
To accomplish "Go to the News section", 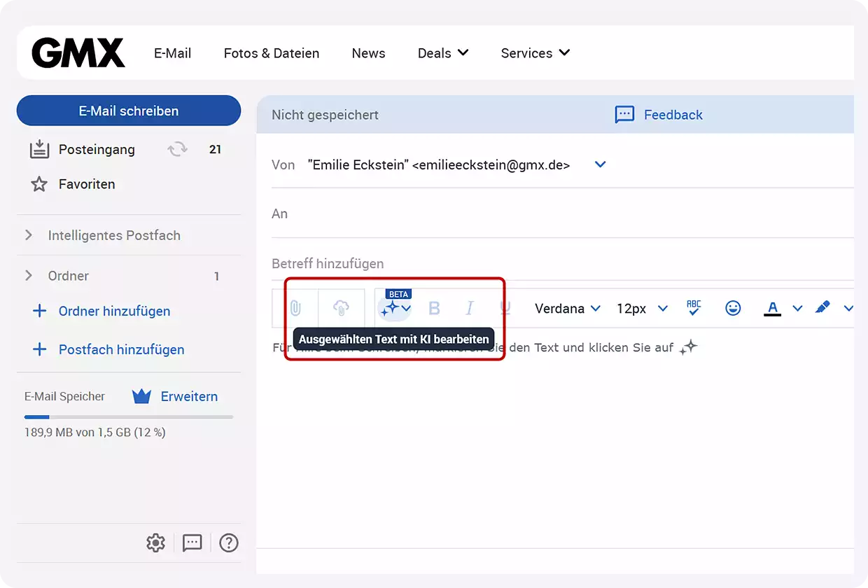I will coord(368,53).
